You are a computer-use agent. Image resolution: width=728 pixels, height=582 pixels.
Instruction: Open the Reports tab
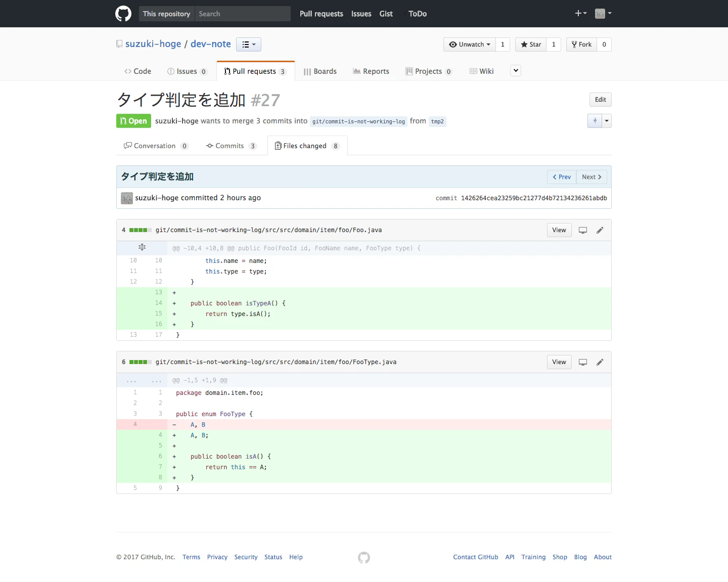tap(371, 71)
